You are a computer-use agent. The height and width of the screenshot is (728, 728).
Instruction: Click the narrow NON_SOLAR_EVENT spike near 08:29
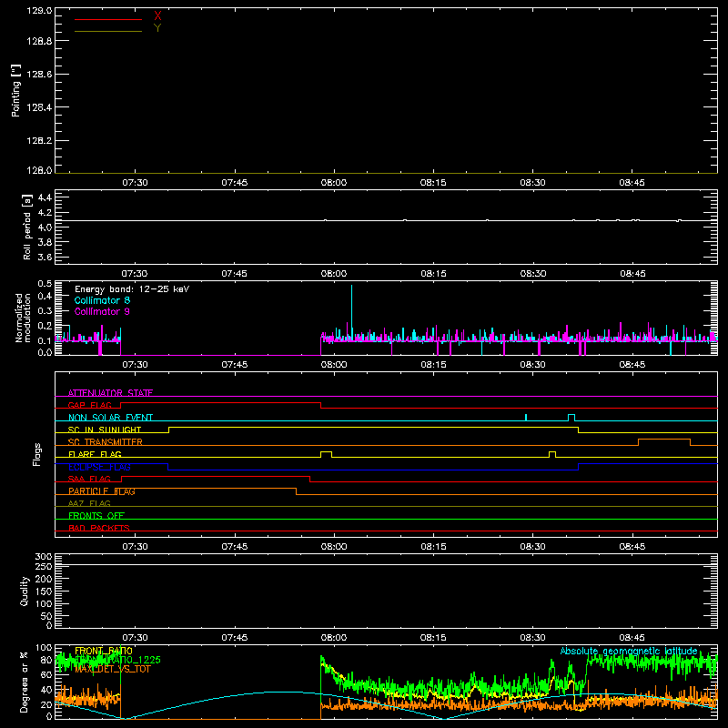click(526, 418)
